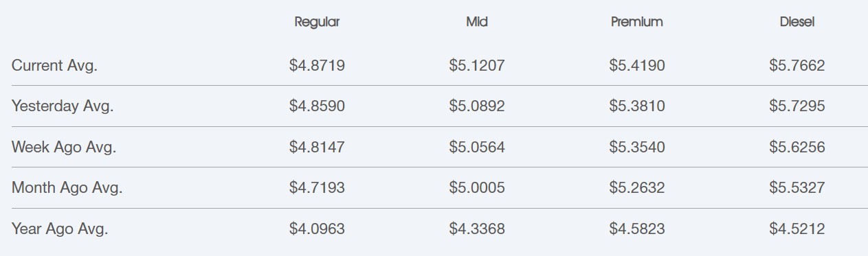The image size is (868, 256).
Task: Click the Mid column header
Action: 477,22
